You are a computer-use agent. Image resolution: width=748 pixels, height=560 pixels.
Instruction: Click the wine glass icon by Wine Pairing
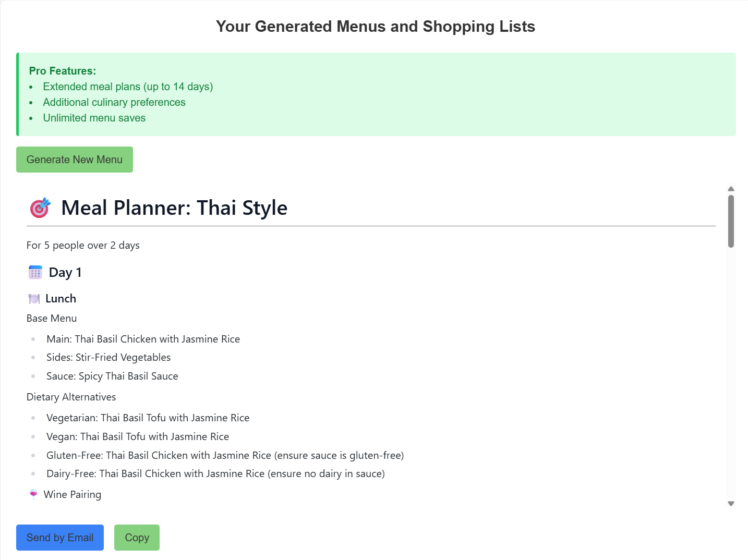coord(33,494)
